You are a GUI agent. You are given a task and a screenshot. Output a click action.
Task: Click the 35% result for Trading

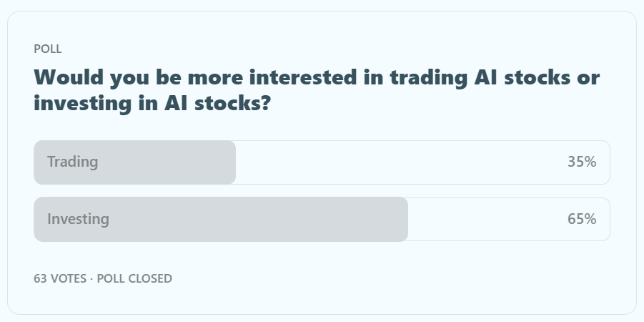581,162
